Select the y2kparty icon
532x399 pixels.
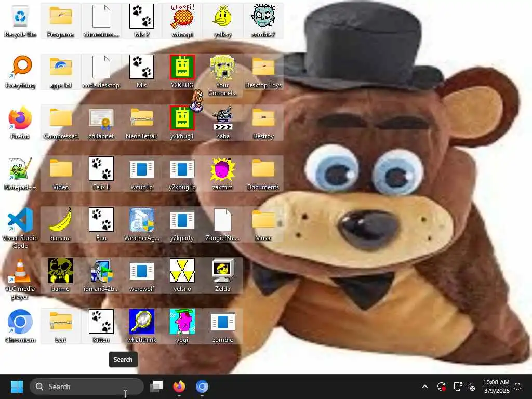tap(182, 224)
